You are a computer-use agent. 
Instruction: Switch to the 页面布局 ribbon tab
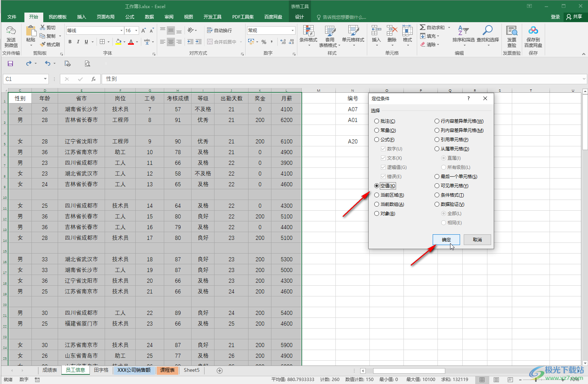tap(106, 17)
